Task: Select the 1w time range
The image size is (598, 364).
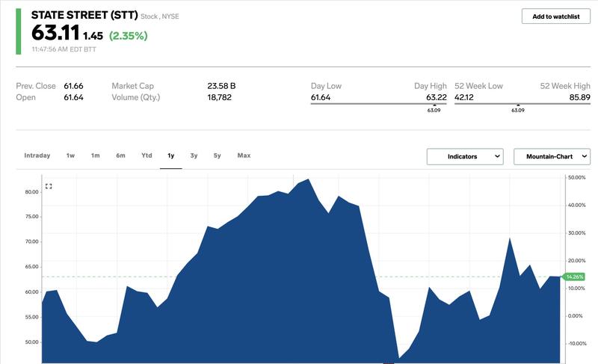Action: [x=70, y=155]
